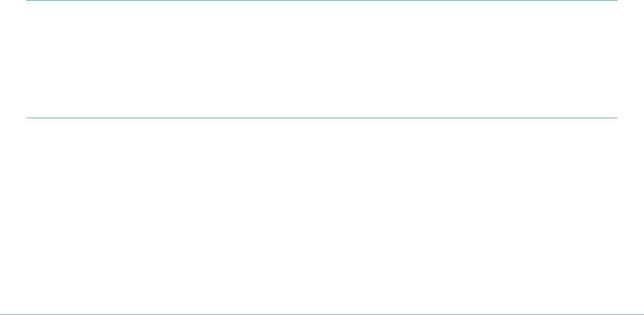The width and height of the screenshot is (644, 315).
Task: Click the white margin right of blue lines
Action: pyautogui.click(x=631, y=59)
